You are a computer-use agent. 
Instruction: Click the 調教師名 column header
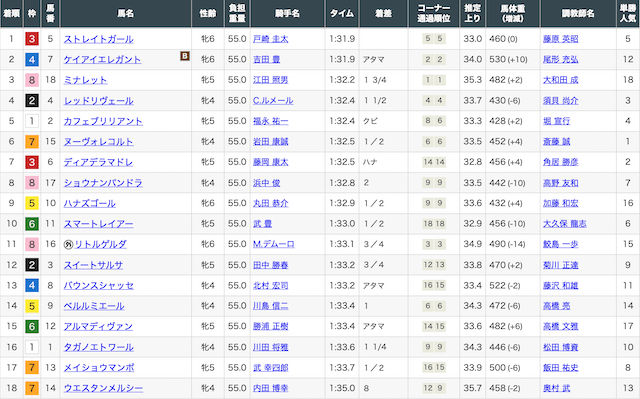(578, 13)
